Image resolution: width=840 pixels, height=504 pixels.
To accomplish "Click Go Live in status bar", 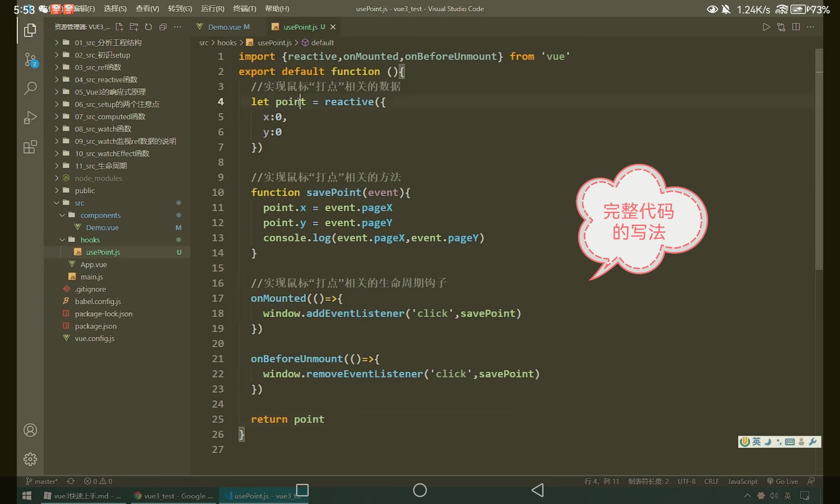I will pyautogui.click(x=782, y=481).
